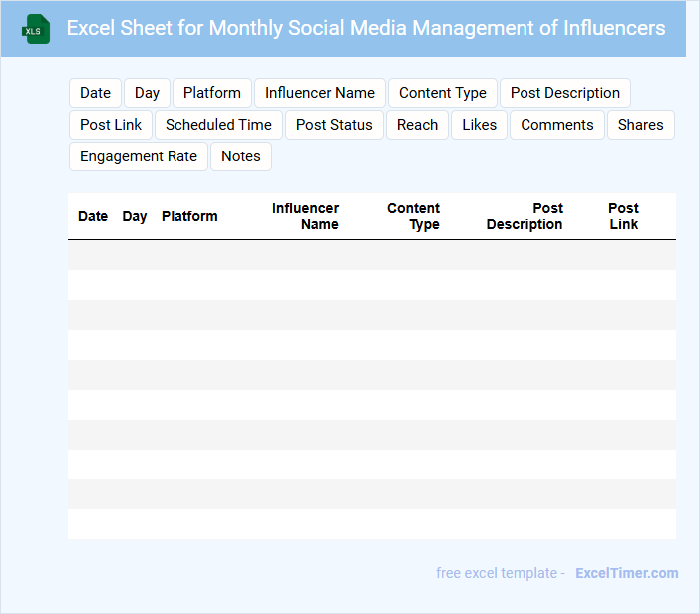
Task: Select the Comments tag
Action: click(556, 125)
